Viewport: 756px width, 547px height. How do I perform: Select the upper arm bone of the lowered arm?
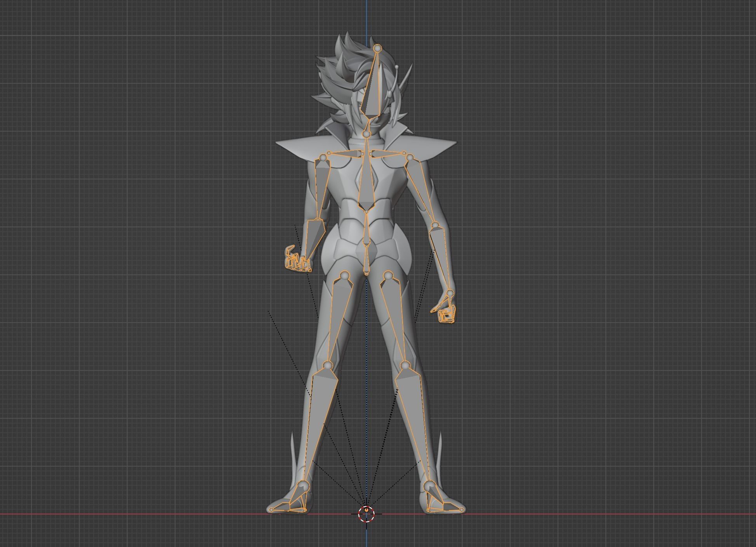click(422, 190)
